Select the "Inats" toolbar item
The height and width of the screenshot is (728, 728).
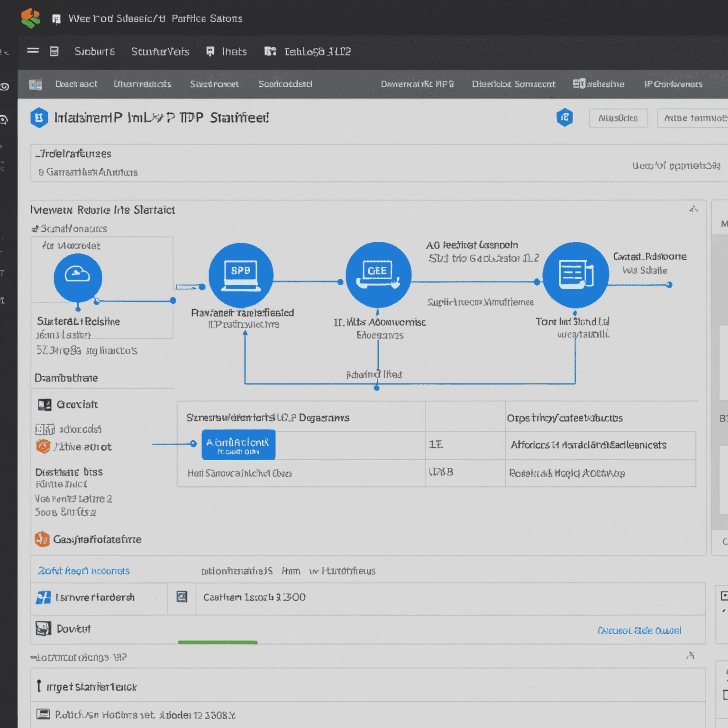click(227, 52)
